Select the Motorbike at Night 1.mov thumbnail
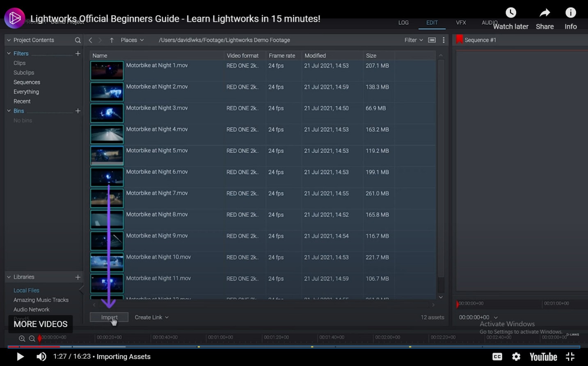Screen dimensions: 588x366 click(107, 71)
